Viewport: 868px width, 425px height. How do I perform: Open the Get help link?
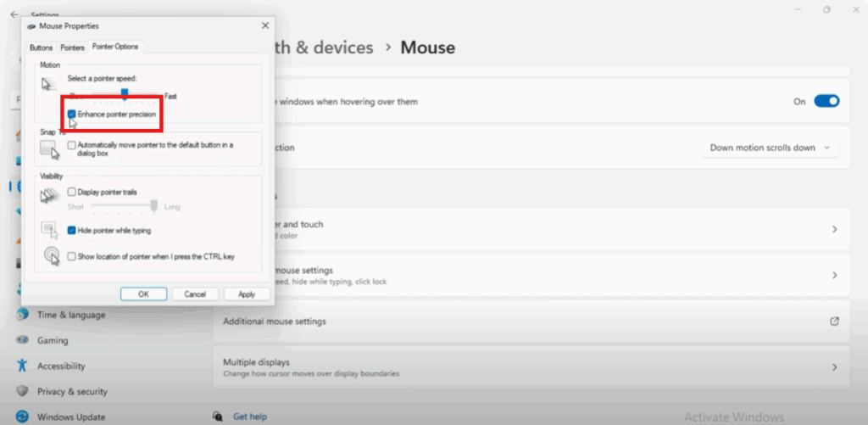pos(250,417)
